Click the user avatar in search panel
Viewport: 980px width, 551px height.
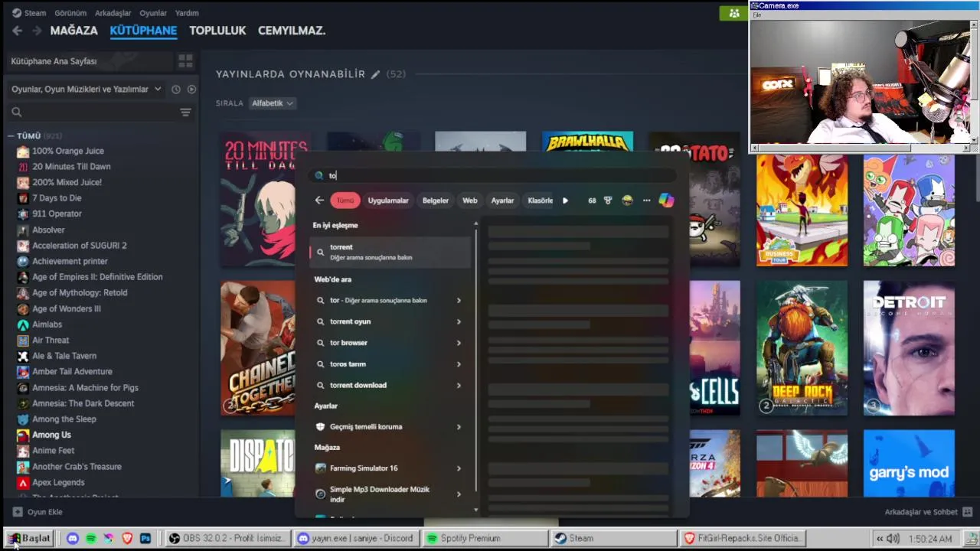[x=627, y=201]
